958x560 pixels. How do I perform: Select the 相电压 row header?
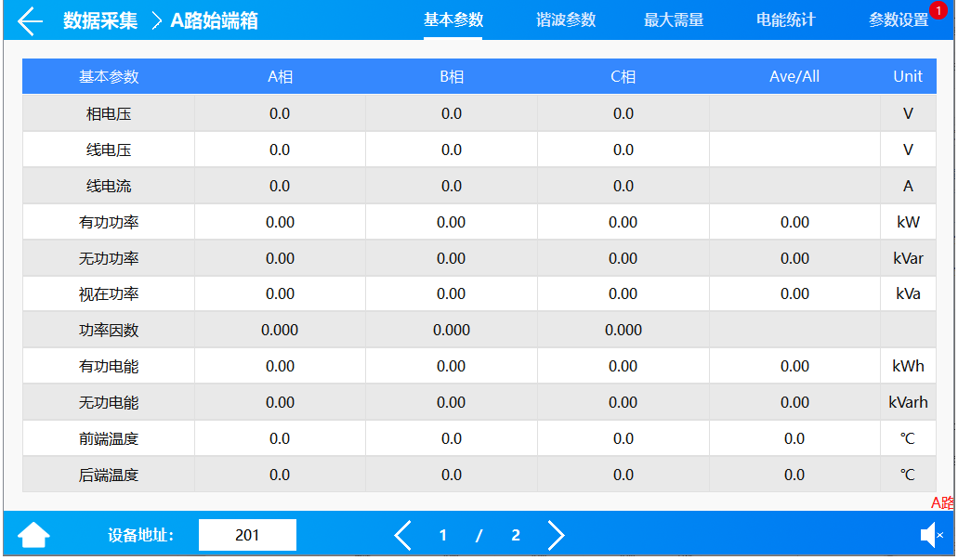tap(107, 112)
